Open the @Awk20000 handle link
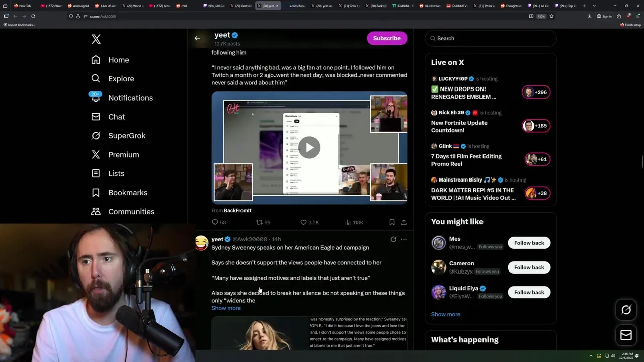The width and height of the screenshot is (644, 362). 250,239
